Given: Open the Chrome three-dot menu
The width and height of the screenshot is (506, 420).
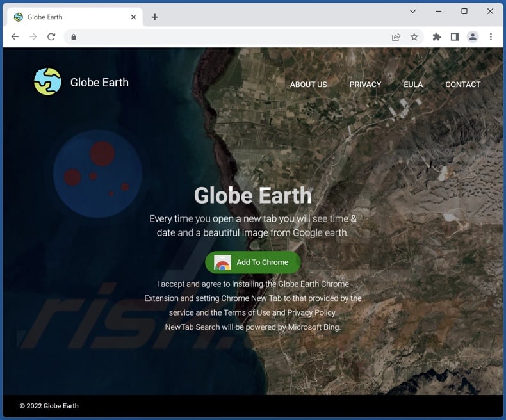Looking at the screenshot, I should [x=491, y=37].
